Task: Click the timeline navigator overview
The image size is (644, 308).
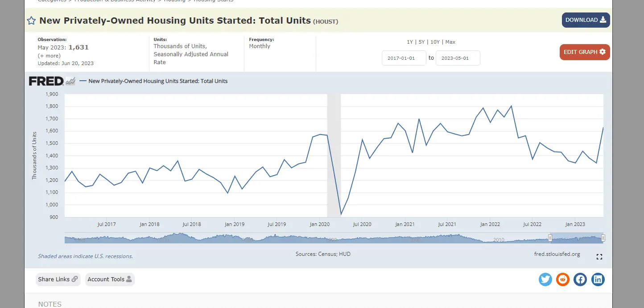Action: click(x=334, y=238)
